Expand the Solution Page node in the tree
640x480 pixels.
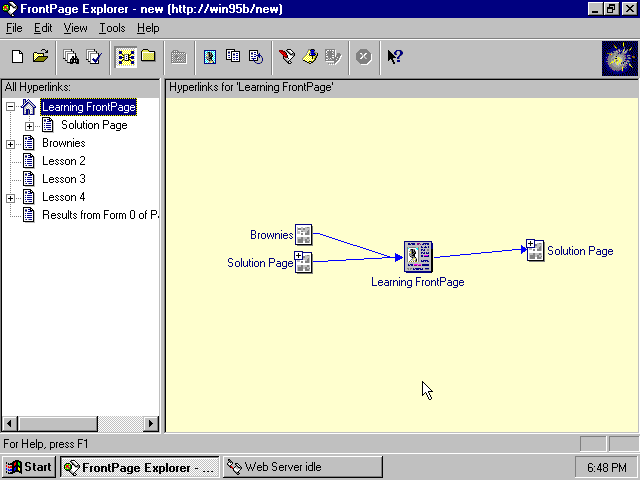coord(29,126)
